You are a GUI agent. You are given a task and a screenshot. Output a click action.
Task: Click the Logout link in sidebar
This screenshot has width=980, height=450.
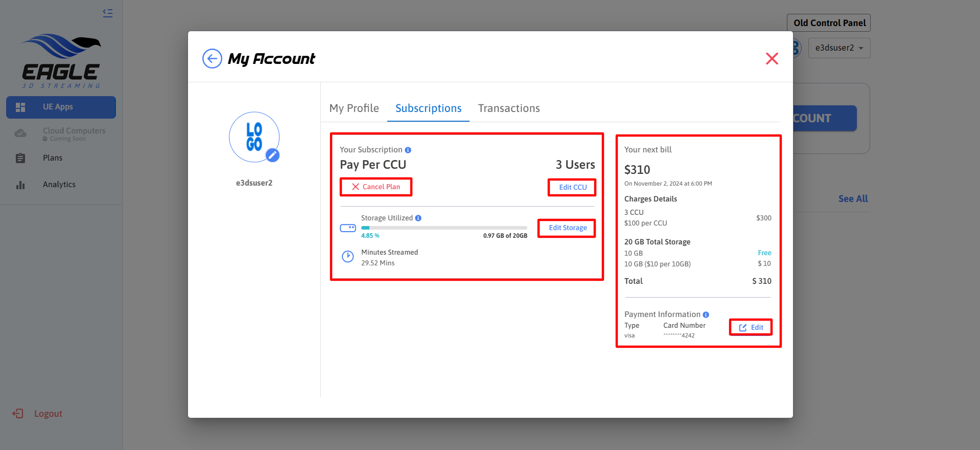tap(48, 414)
